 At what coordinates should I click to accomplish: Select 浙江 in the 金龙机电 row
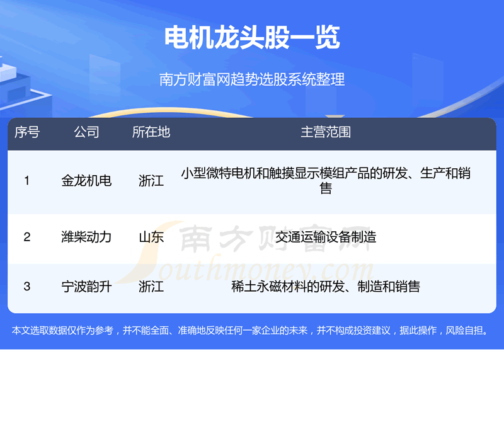click(x=151, y=181)
